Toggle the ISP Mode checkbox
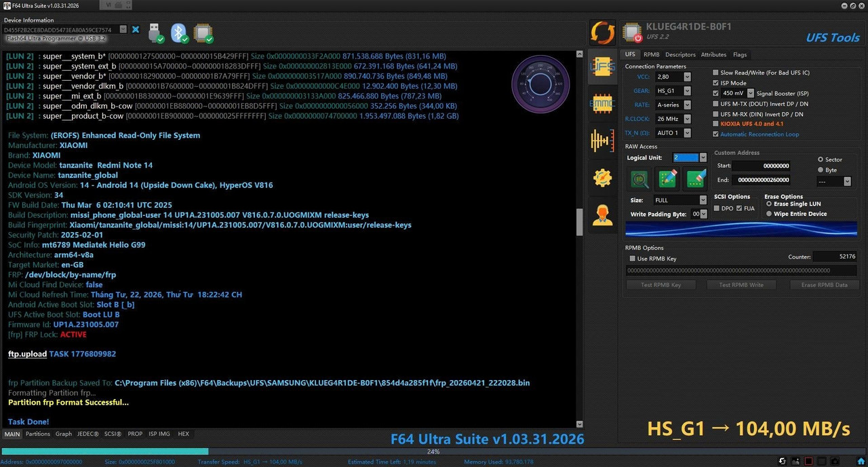 [x=716, y=83]
